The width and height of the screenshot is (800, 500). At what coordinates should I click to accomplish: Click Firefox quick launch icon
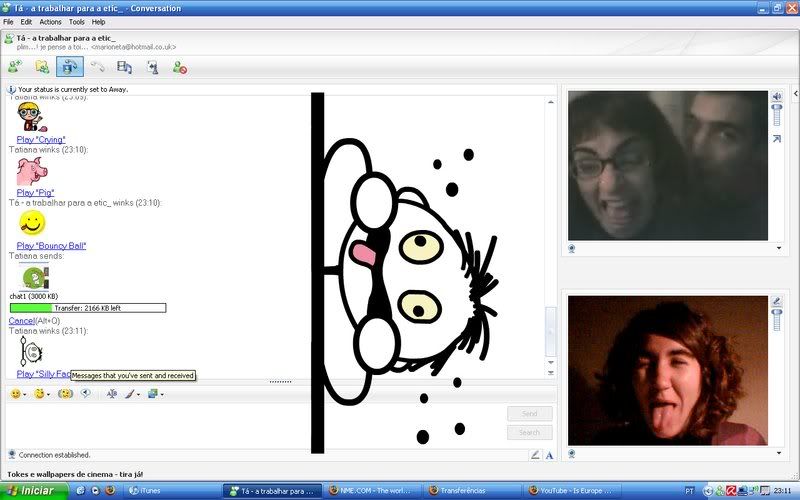[110, 491]
